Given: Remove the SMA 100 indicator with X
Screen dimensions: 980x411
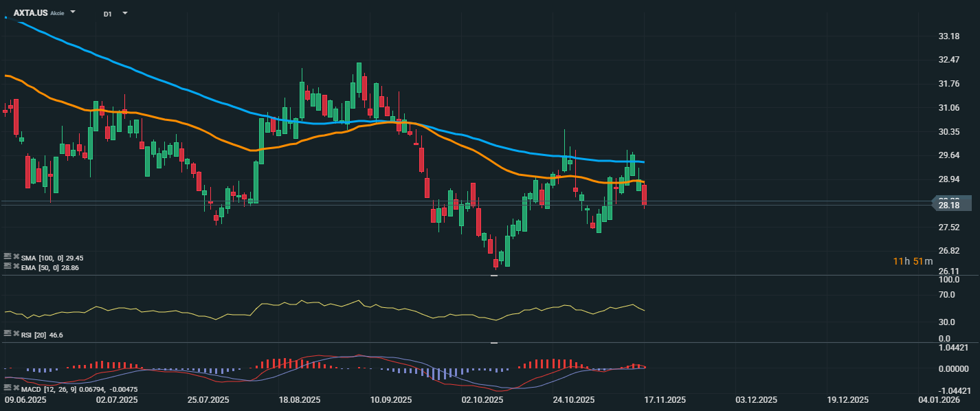Looking at the screenshot, I should click(16, 257).
